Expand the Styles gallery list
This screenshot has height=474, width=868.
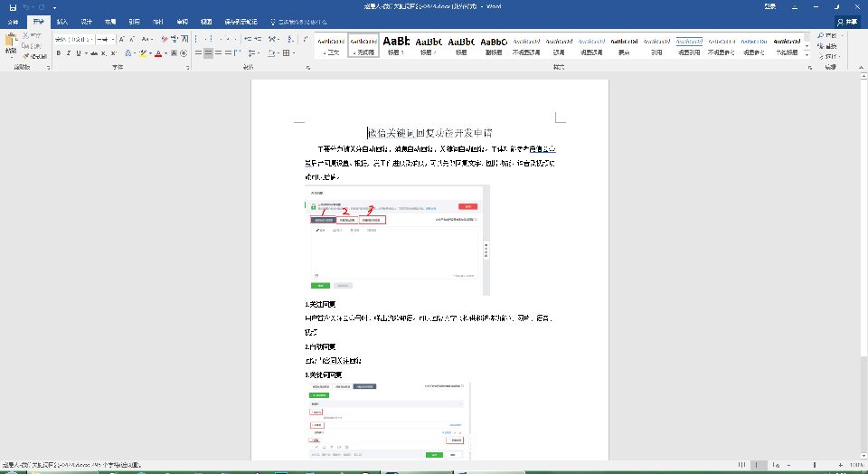pyautogui.click(x=805, y=53)
